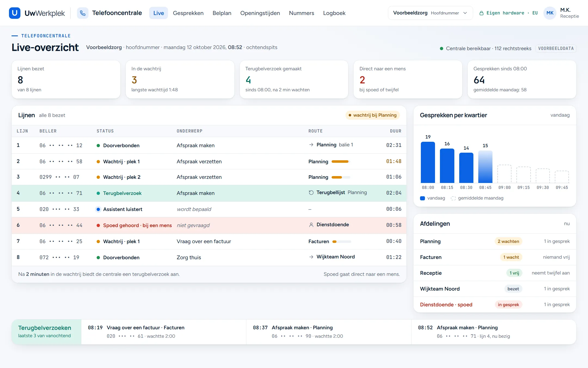Click the blue Assistent luistert status dot

[x=98, y=209]
